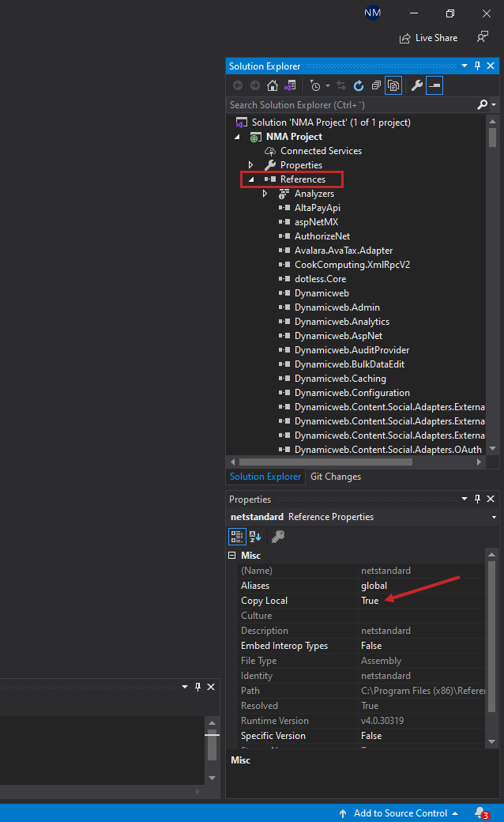Open Properties wrench icon in Solution Explorer toolbar
The height and width of the screenshot is (822, 504).
tap(416, 85)
